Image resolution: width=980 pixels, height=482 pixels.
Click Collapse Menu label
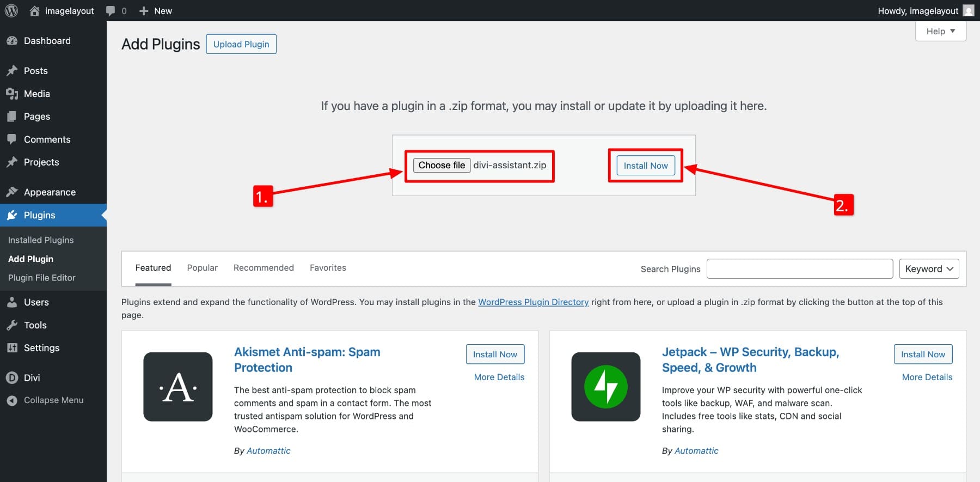pos(54,400)
